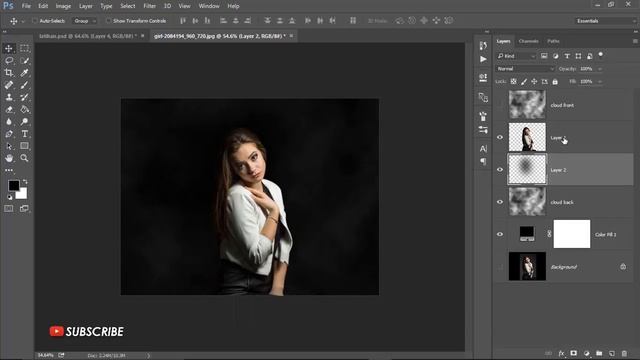The width and height of the screenshot is (640, 360).
Task: Open the Edit menu
Action: tap(43, 6)
